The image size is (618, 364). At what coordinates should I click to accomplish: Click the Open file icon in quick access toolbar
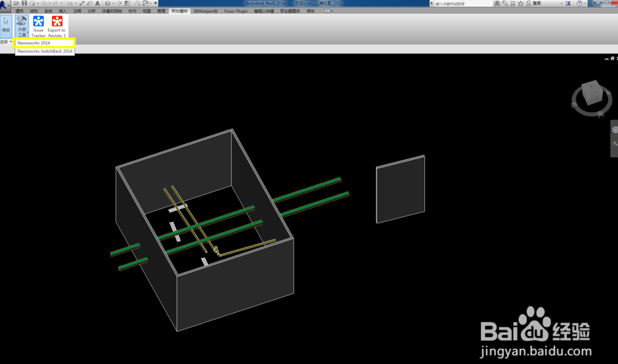(16, 3)
